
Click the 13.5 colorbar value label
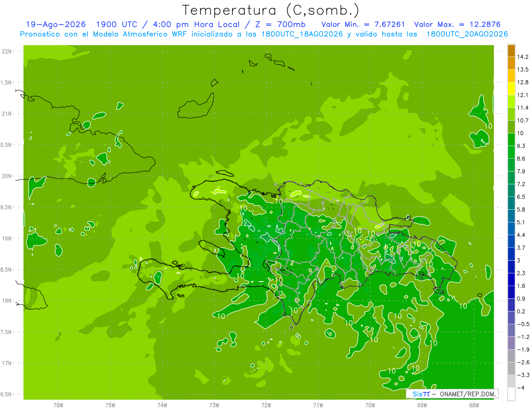click(523, 70)
